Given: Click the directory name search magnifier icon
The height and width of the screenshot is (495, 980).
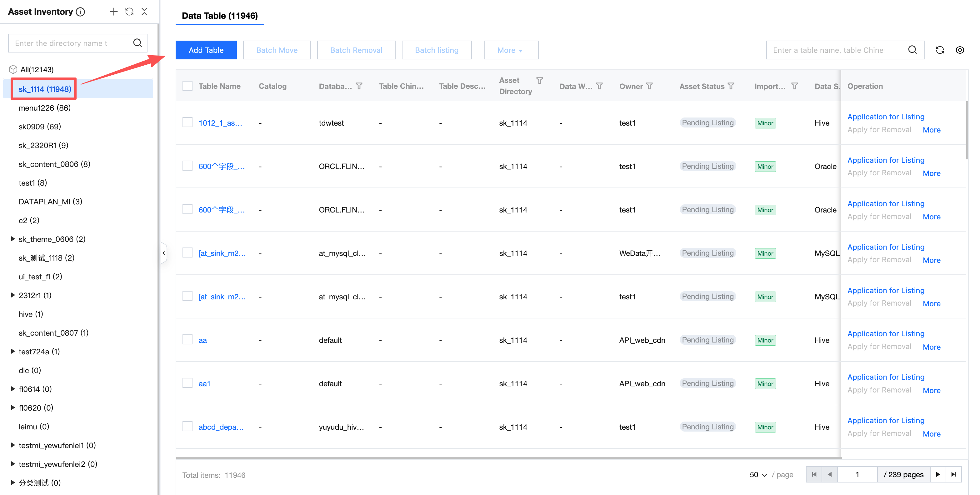Looking at the screenshot, I should tap(137, 43).
